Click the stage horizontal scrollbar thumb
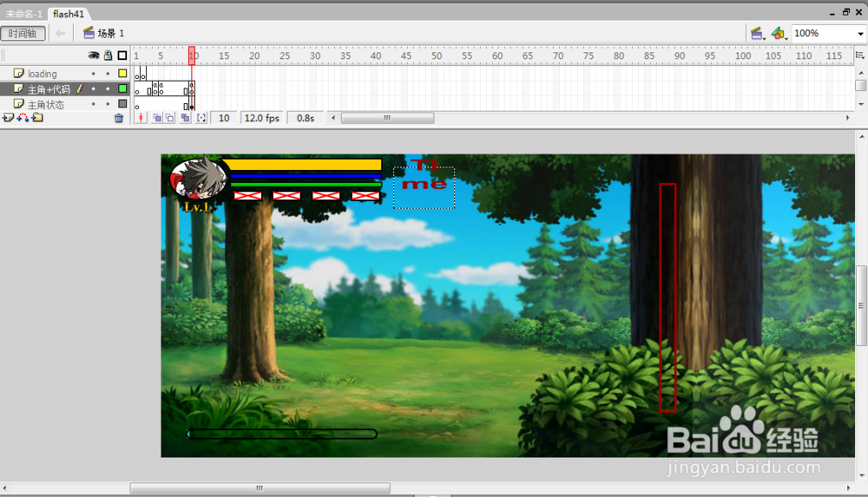Viewport: 868px width, 497px height. coord(260,488)
